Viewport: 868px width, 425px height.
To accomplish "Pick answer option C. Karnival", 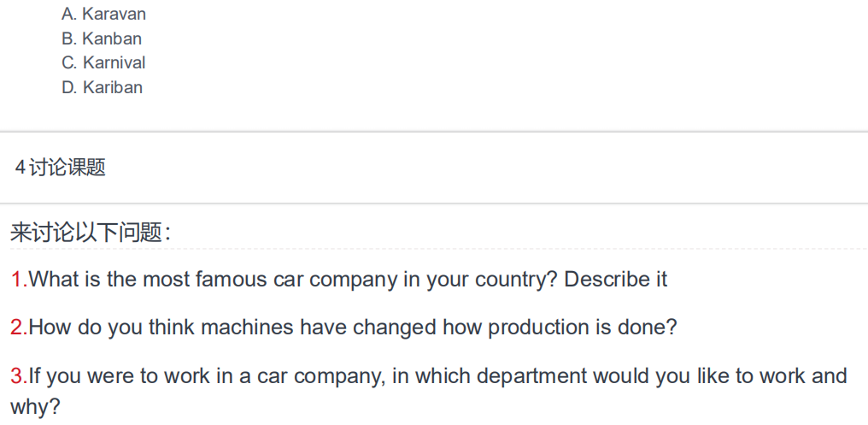I will coord(103,62).
